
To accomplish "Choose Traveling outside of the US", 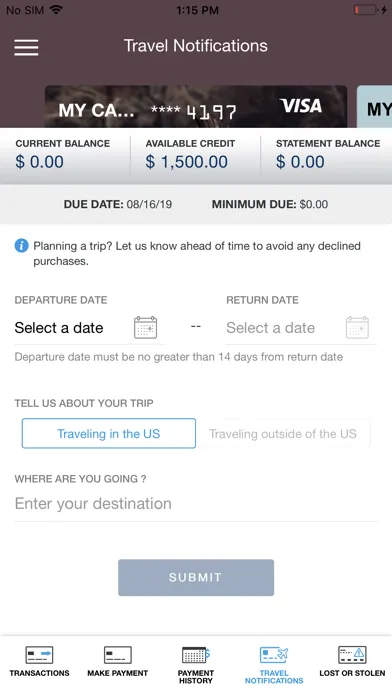I will (x=283, y=433).
